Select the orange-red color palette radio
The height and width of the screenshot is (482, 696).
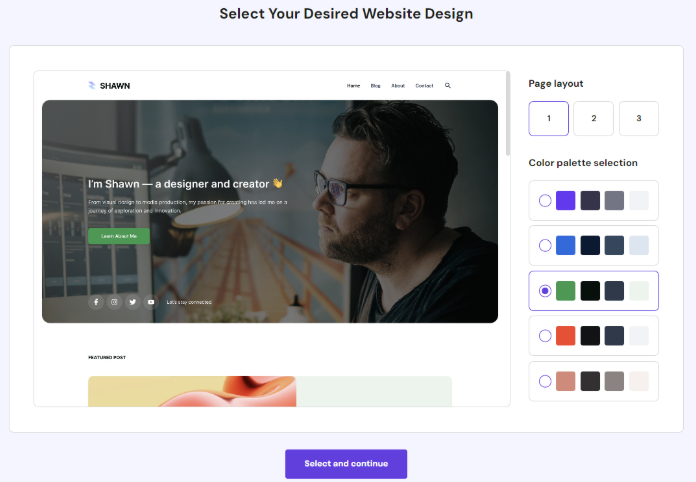tap(545, 336)
